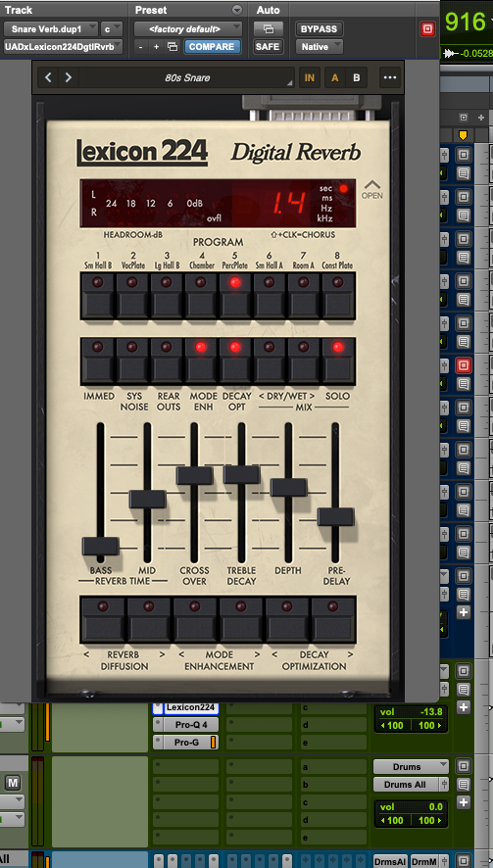Click the BASS reverb time fader

pos(100,546)
